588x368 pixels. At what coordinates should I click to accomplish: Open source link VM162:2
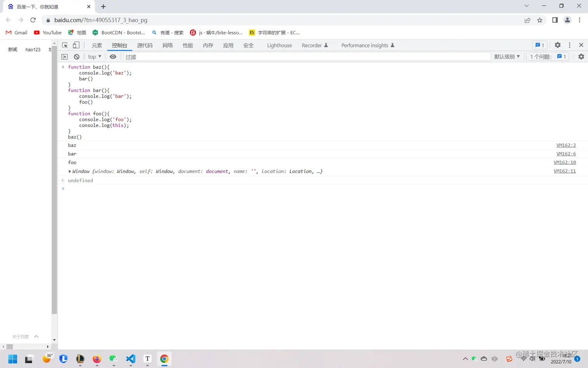[x=566, y=145]
